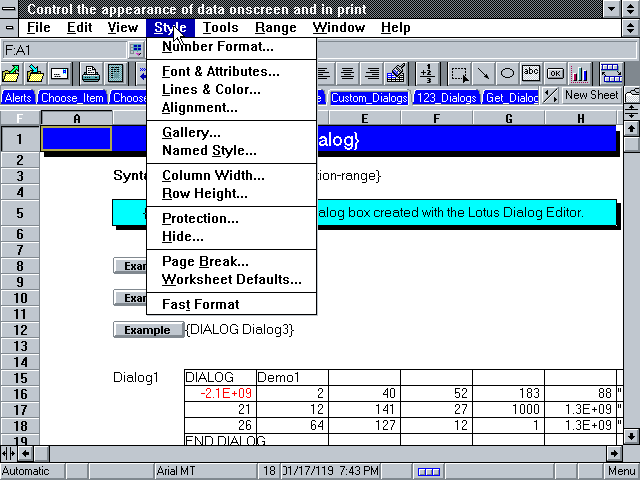
Task: Click the New Sheet button
Action: 592,95
